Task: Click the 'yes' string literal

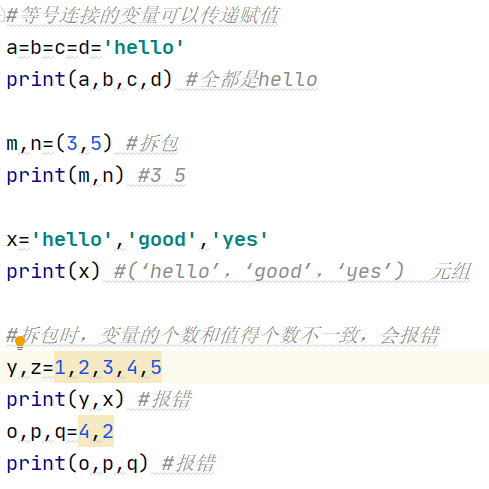Action: pos(240,240)
